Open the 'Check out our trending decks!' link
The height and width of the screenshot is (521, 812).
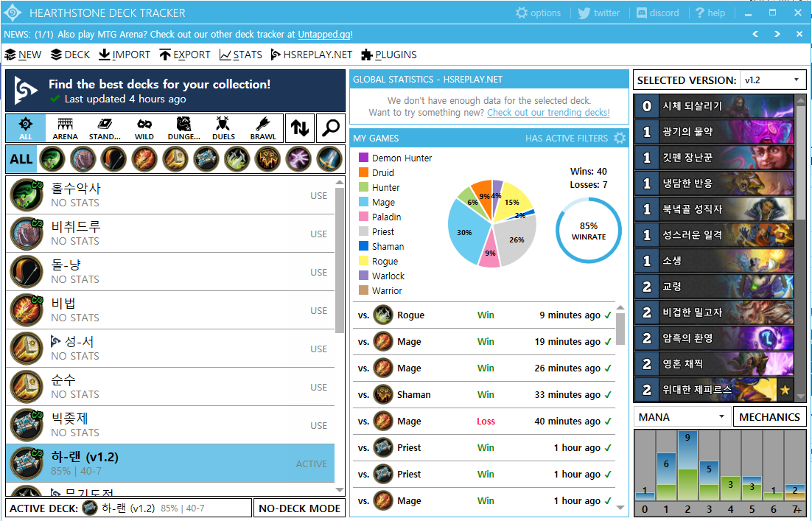coord(548,113)
